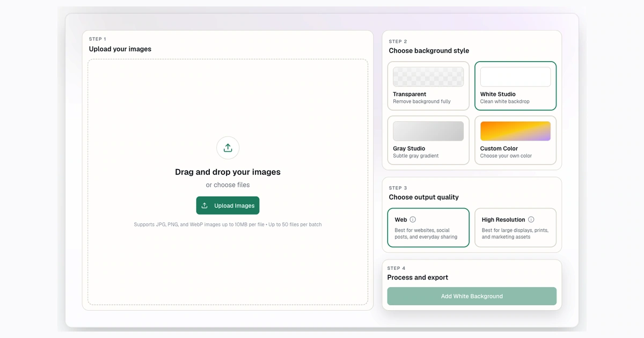Click info icon beside High Resolution
The height and width of the screenshot is (338, 644).
tap(531, 219)
